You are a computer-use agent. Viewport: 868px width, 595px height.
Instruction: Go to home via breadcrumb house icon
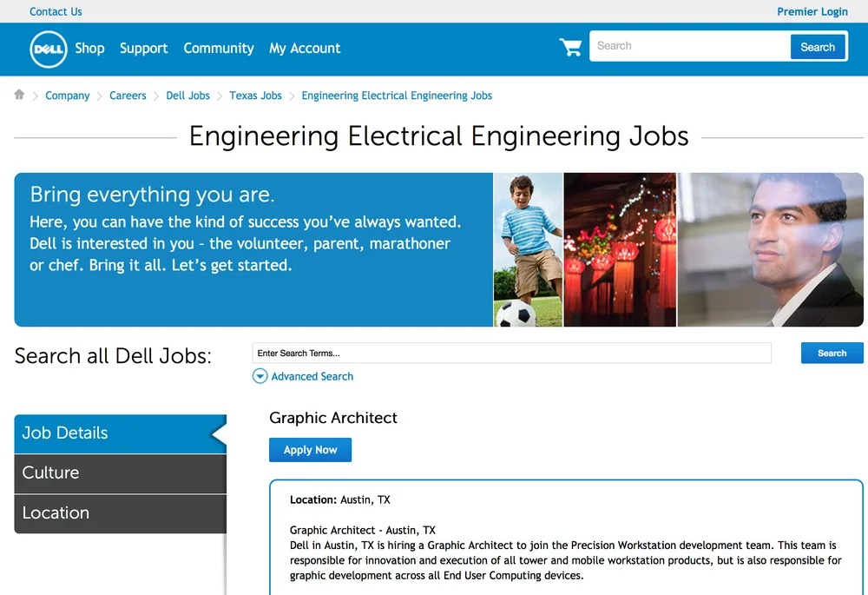(x=19, y=95)
